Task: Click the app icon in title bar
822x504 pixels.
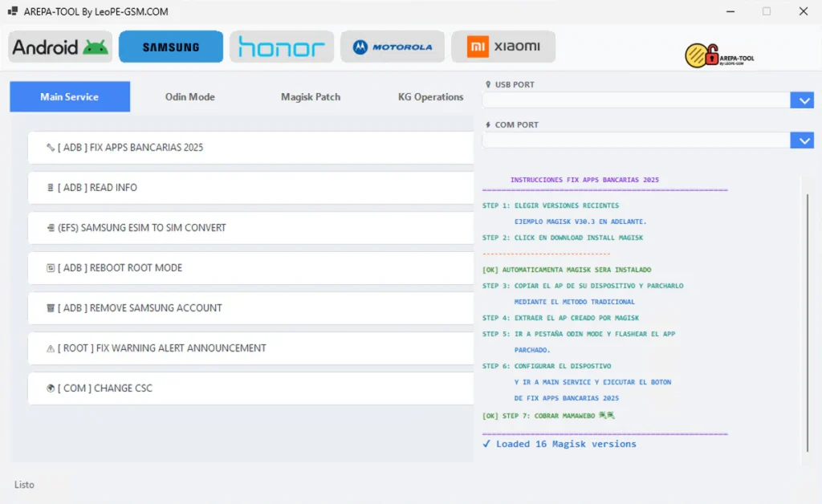Action: point(12,12)
